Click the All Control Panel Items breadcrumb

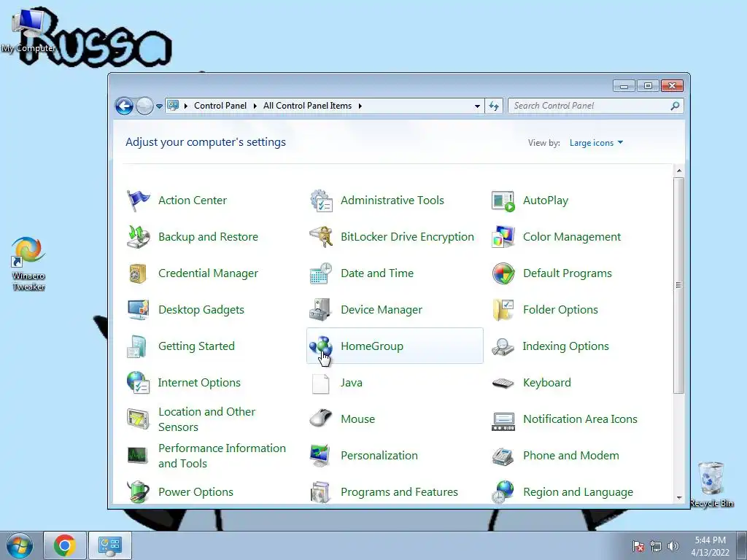click(307, 106)
